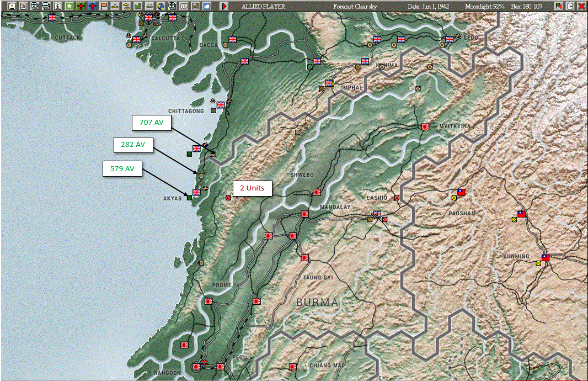Select the Japanese base above Taung Gyi

305,258
